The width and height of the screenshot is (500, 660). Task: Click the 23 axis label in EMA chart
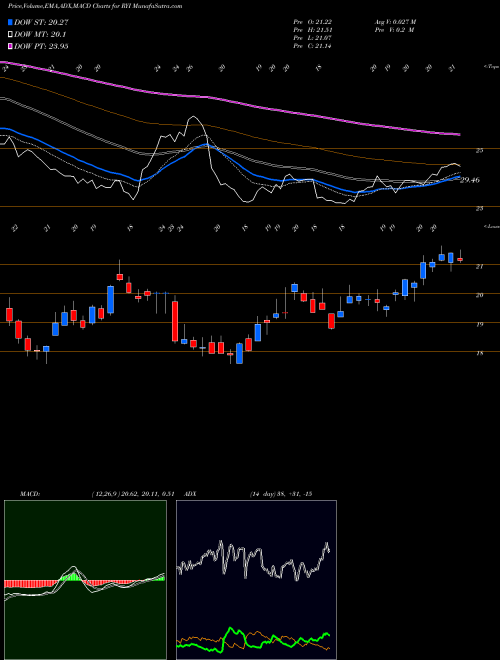click(x=479, y=208)
